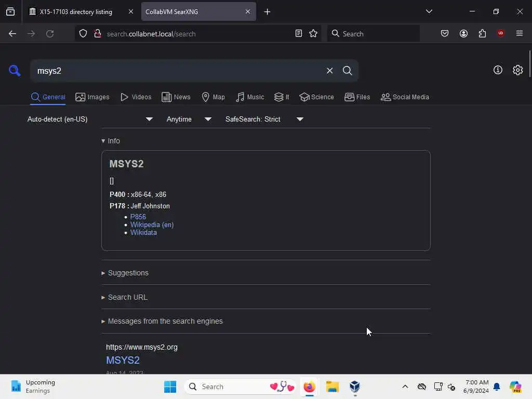Go back with the browser back arrow
Image resolution: width=532 pixels, height=399 pixels.
pos(12,34)
